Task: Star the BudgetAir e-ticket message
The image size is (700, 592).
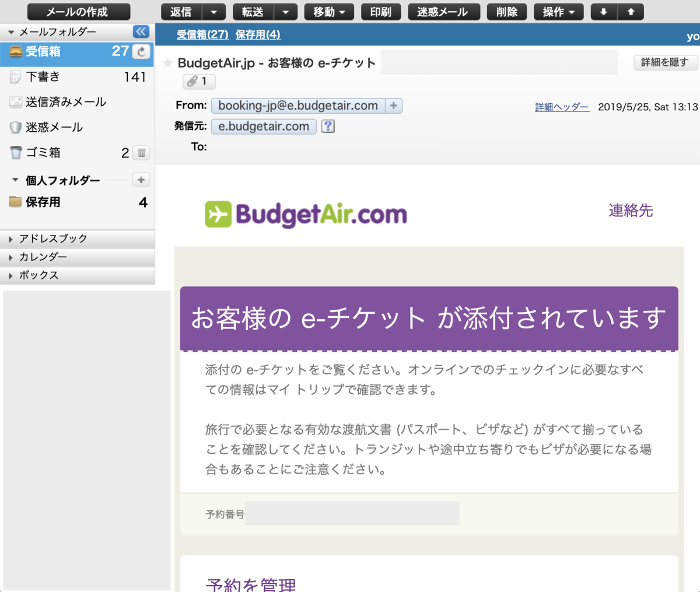Action: pyautogui.click(x=167, y=63)
